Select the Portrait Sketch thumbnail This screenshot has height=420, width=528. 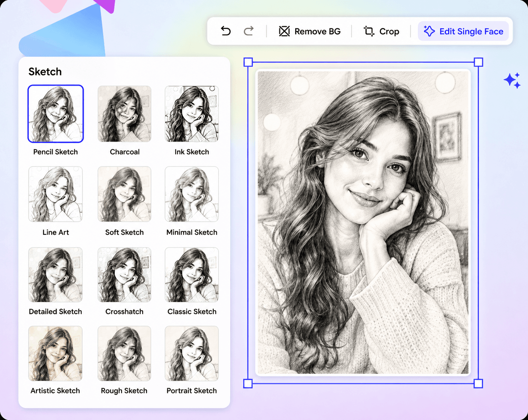pyautogui.click(x=192, y=353)
